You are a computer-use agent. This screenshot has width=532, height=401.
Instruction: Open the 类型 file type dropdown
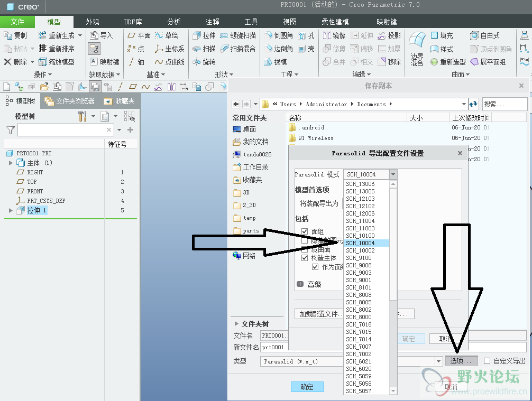pos(438,361)
